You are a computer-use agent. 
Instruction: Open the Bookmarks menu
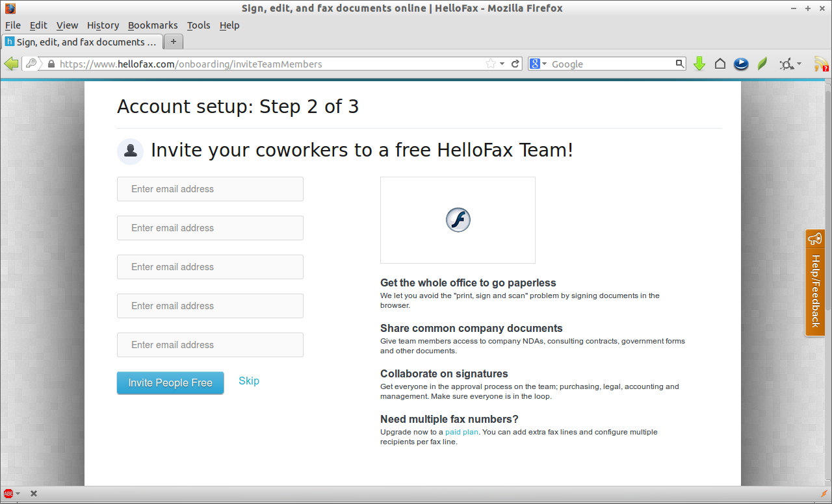(153, 25)
